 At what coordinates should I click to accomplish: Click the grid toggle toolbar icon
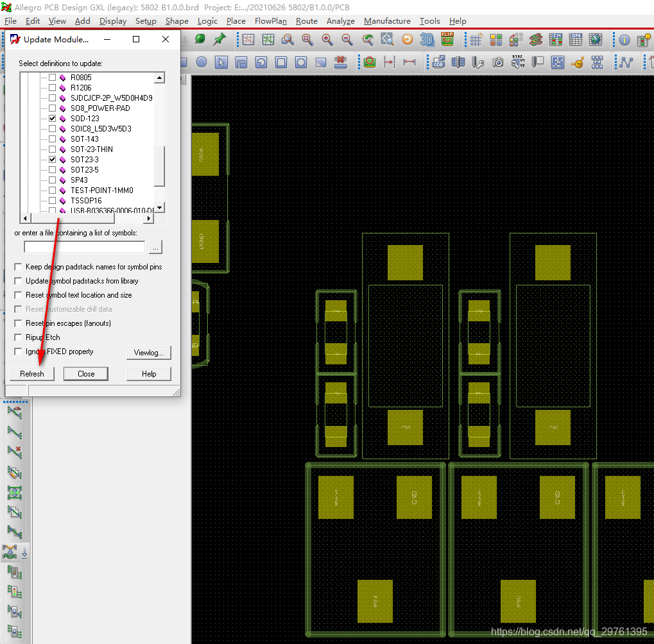pyautogui.click(x=476, y=40)
